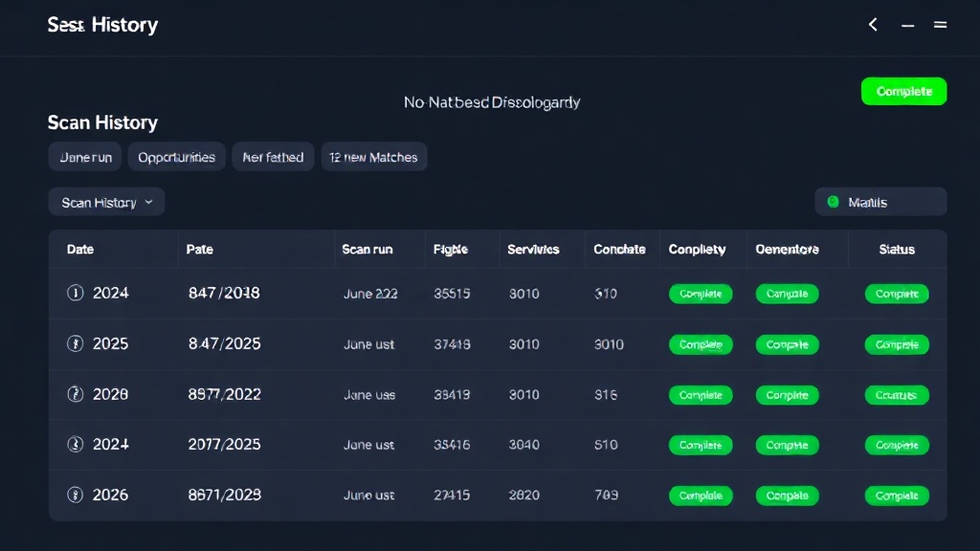Click the Matils filter box
The image size is (980, 551).
pyautogui.click(x=880, y=202)
